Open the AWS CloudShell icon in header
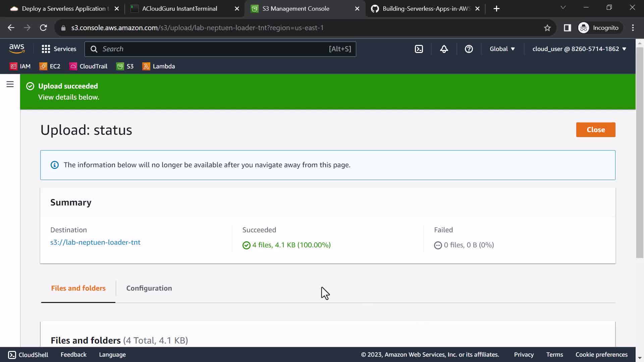Viewport: 644px width, 362px height. (419, 49)
